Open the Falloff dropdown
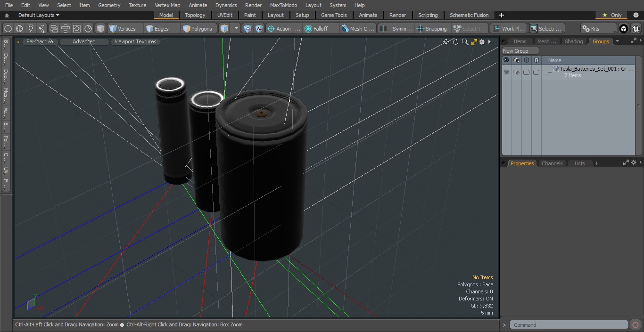 click(321, 29)
